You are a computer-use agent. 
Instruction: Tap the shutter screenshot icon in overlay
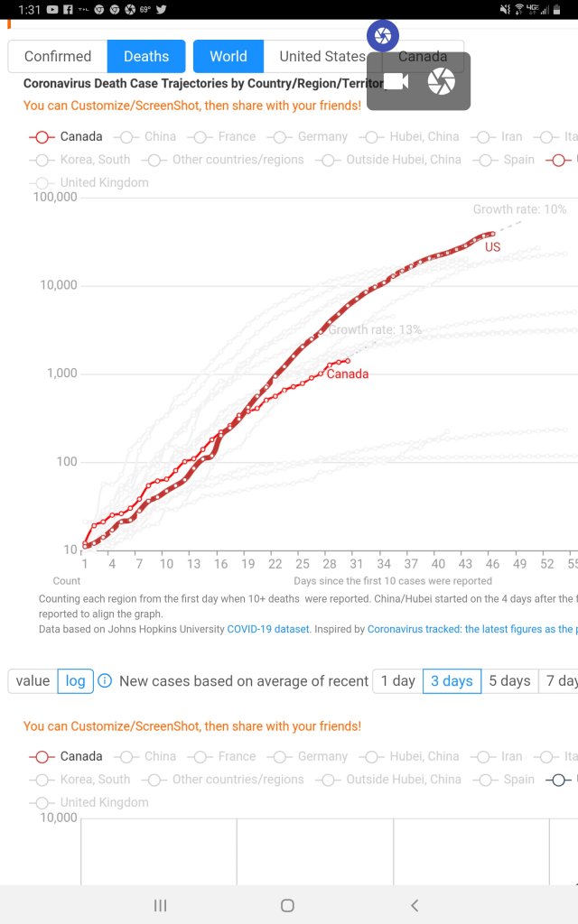click(x=442, y=81)
